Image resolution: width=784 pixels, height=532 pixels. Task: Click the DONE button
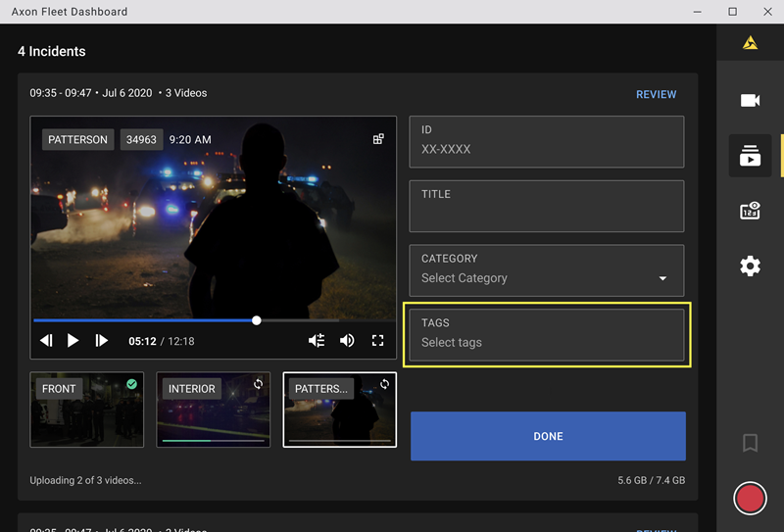(548, 436)
